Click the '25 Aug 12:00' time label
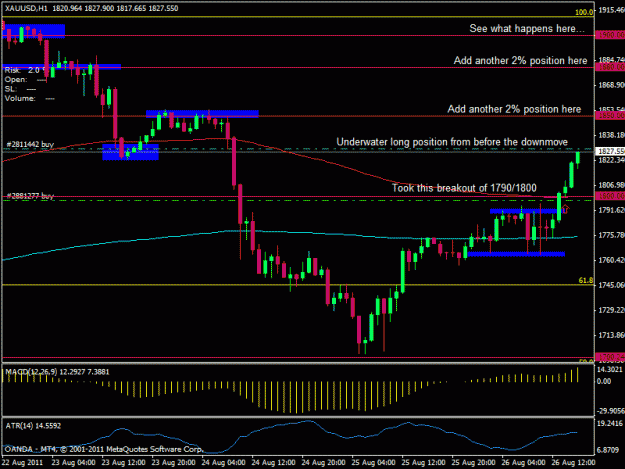This screenshot has height=469, width=625. click(423, 463)
